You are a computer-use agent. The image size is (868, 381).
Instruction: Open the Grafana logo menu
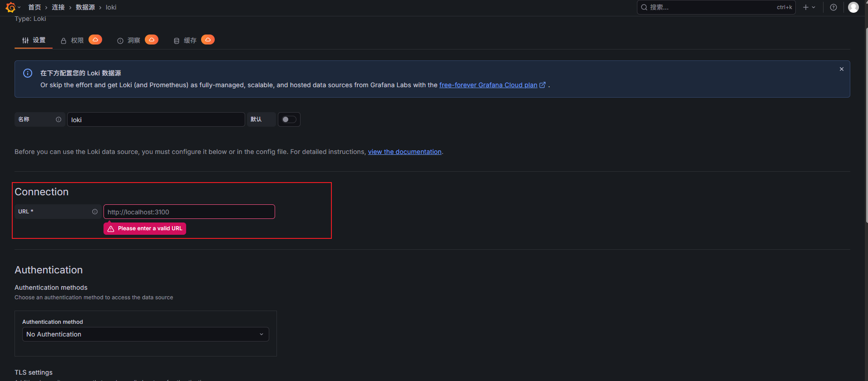click(10, 7)
